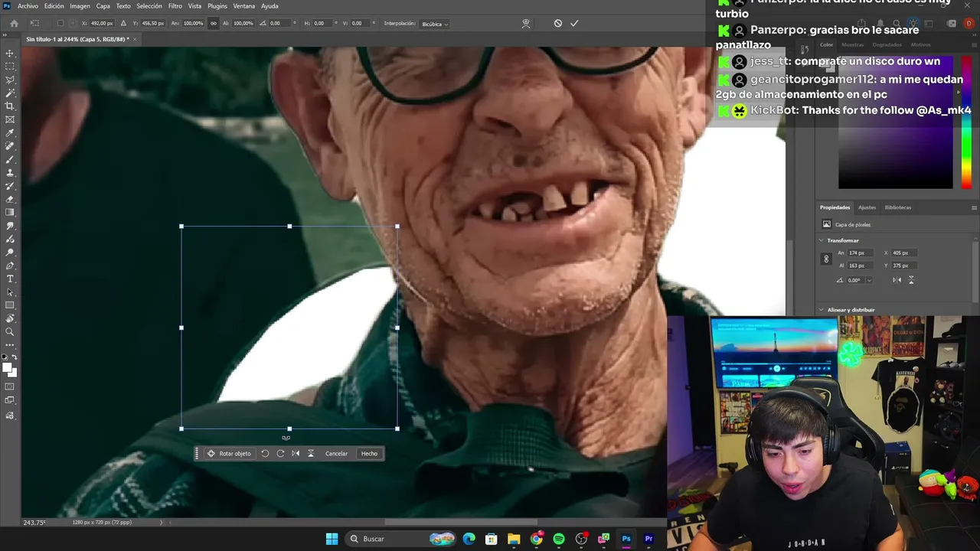This screenshot has height=551, width=980.
Task: Select the History Brush tool
Action: pos(10,186)
